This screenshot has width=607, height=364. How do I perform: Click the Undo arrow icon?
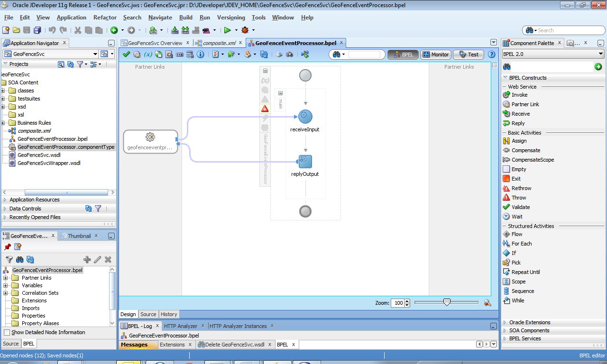click(x=52, y=30)
